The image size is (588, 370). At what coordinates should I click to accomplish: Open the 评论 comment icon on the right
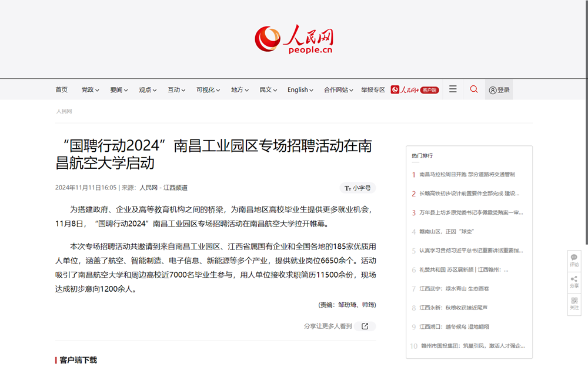point(573,261)
